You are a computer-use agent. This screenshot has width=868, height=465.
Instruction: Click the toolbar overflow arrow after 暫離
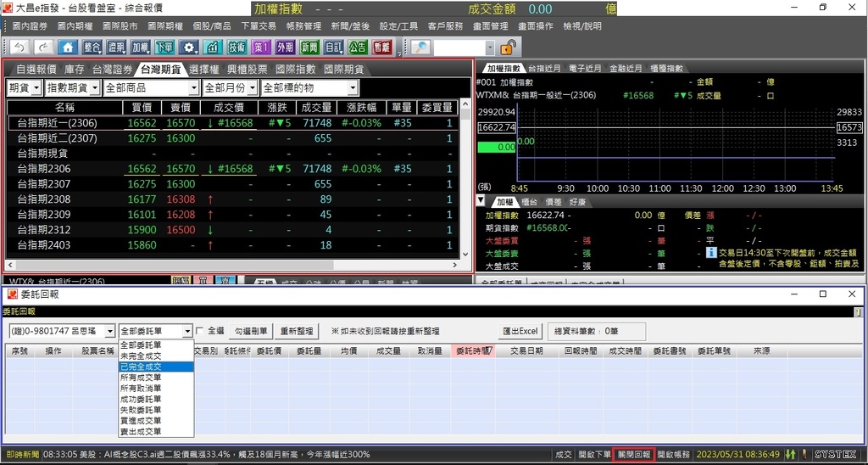399,53
